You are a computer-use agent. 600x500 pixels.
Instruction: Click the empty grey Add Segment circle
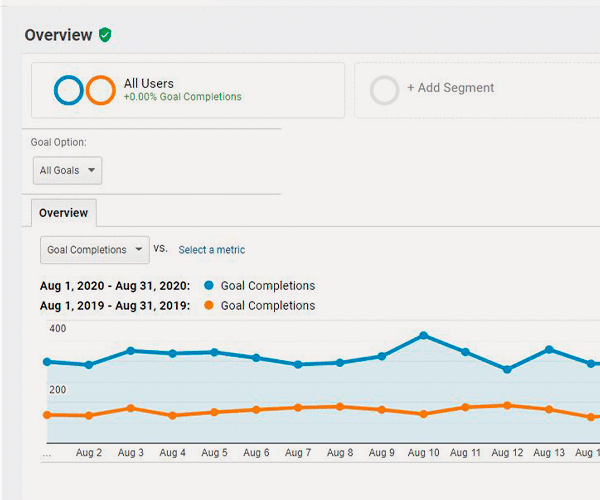[x=384, y=90]
